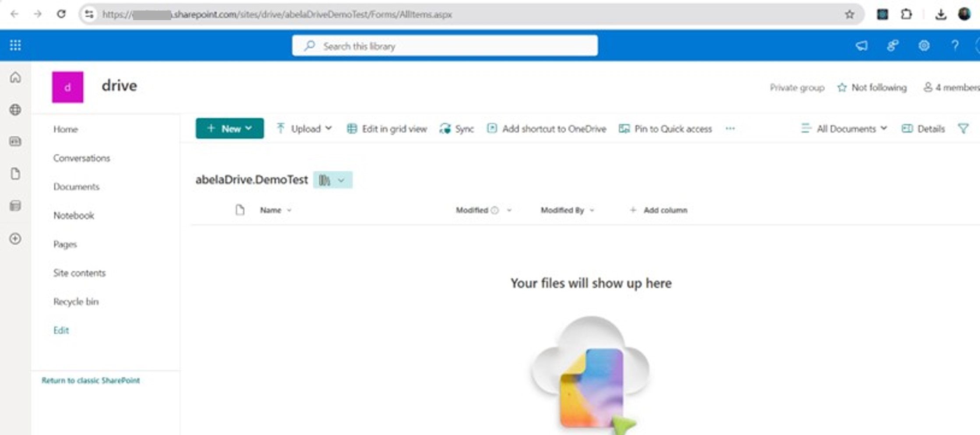Click Add shortcut to OneDrive
The height and width of the screenshot is (435, 980).
[x=546, y=129]
